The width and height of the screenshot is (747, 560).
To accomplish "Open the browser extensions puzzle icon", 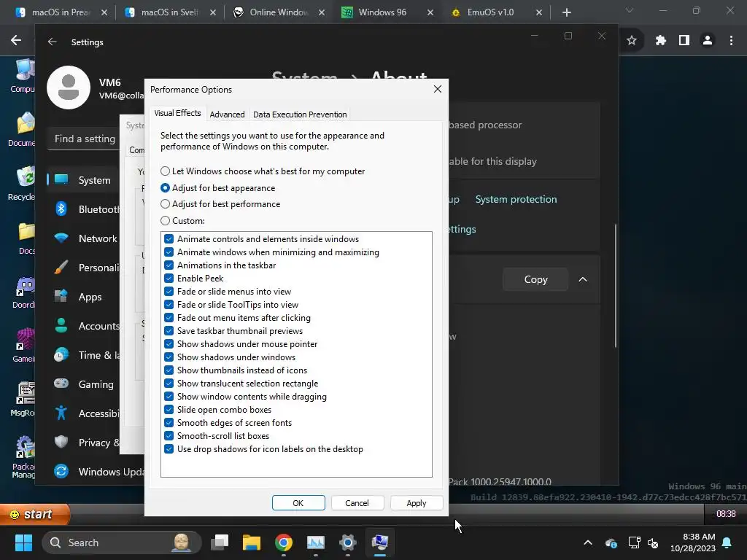I will click(x=660, y=41).
